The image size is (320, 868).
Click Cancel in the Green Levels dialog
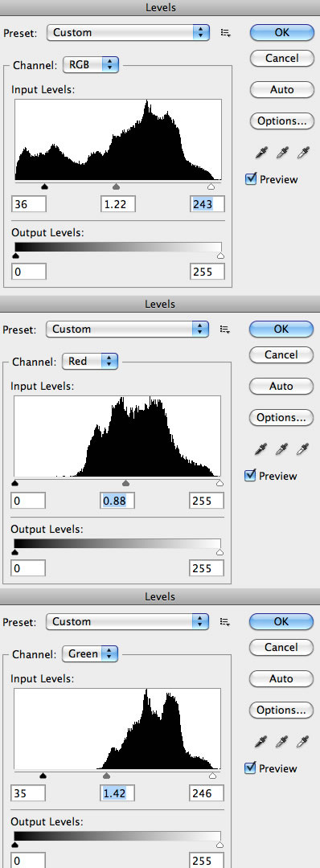tap(281, 647)
